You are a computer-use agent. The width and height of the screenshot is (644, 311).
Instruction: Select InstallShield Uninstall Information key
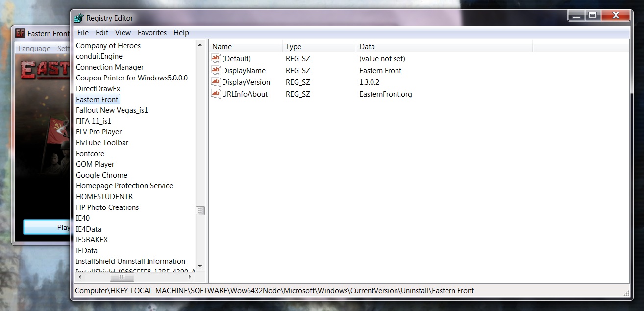tap(130, 261)
